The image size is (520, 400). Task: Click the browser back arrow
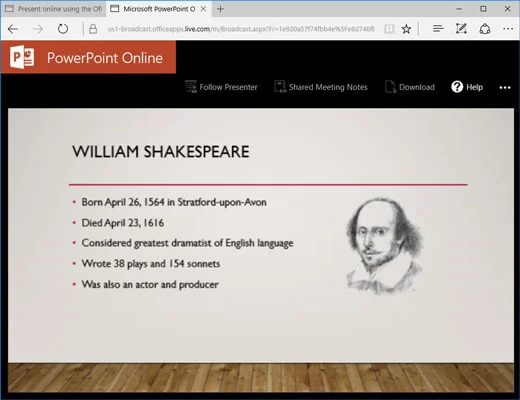click(13, 29)
